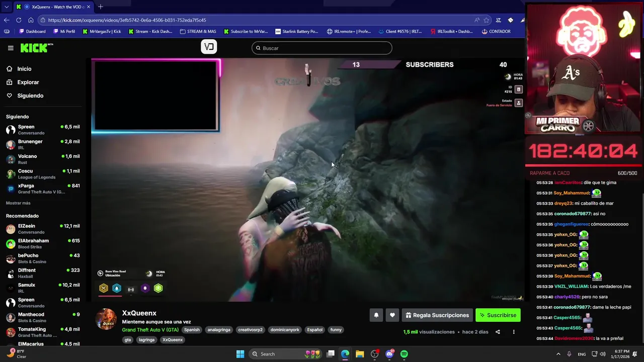Viewport: 644px width, 362px height.
Task: Open Brunenger channel in sidebar
Action: pos(43,144)
